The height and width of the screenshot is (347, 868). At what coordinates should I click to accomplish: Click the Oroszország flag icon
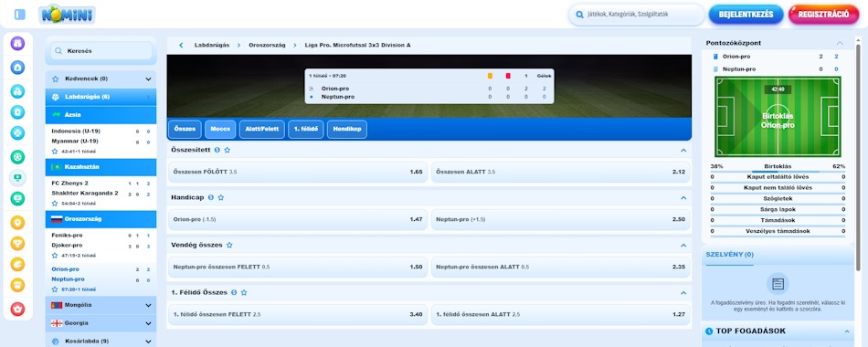[56, 219]
